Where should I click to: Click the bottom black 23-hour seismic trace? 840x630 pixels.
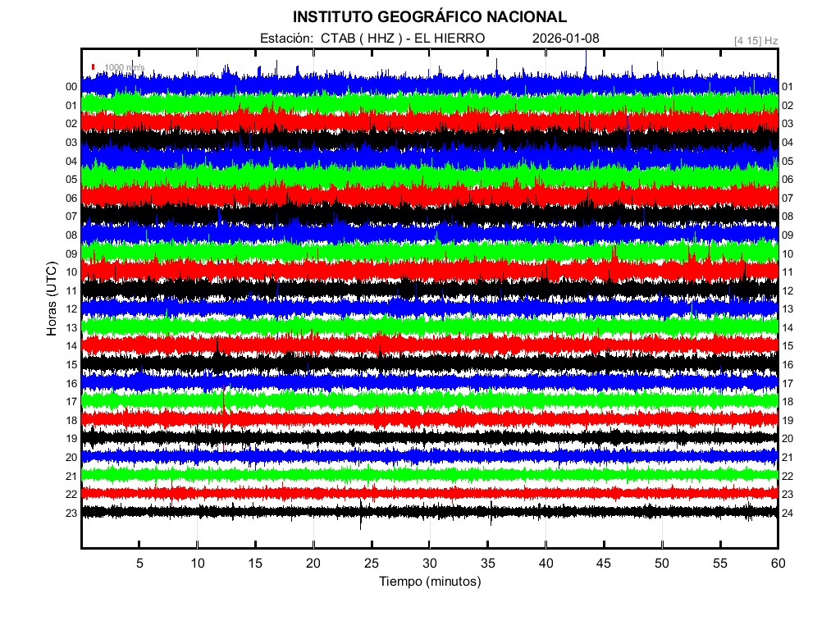[x=429, y=511]
